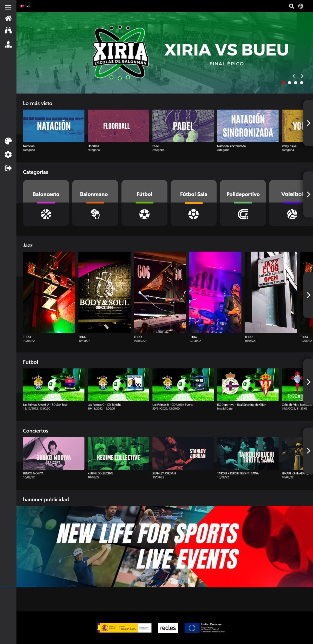
Task: Advance hero banner with right arrow
Action: click(302, 76)
